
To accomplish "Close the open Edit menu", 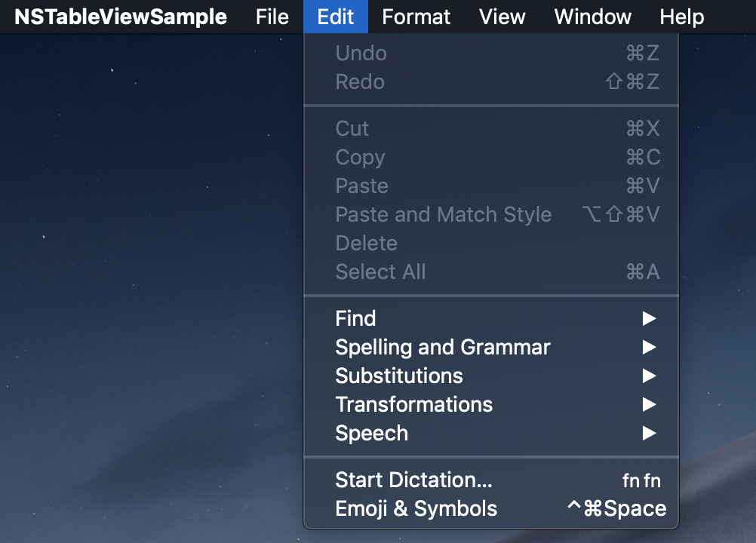I will click(336, 17).
